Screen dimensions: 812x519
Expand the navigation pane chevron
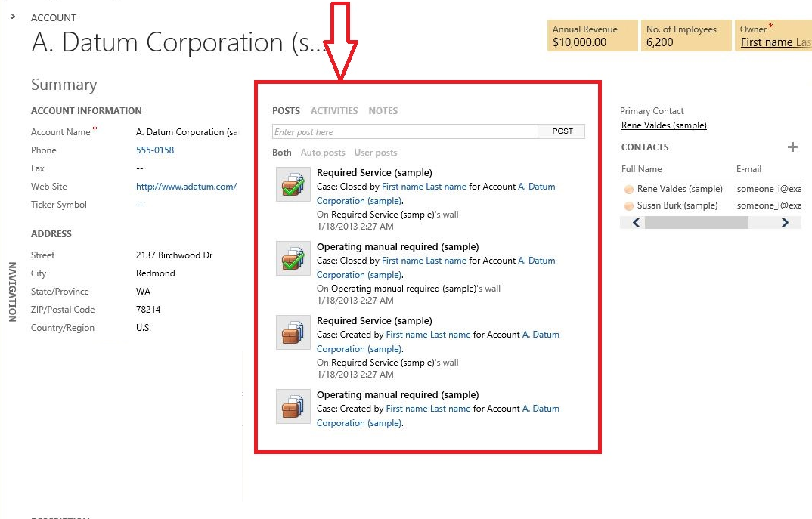[x=14, y=16]
